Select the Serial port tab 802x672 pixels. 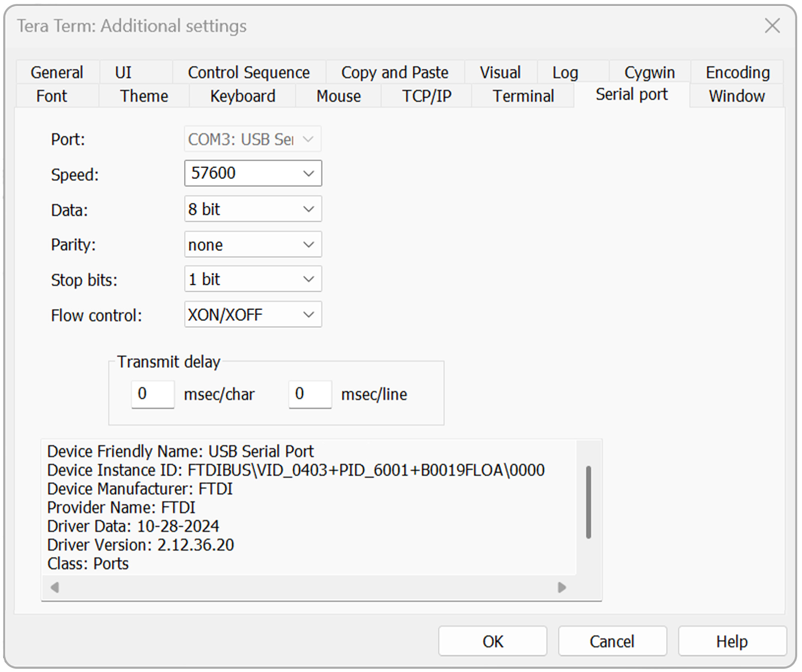tap(632, 95)
